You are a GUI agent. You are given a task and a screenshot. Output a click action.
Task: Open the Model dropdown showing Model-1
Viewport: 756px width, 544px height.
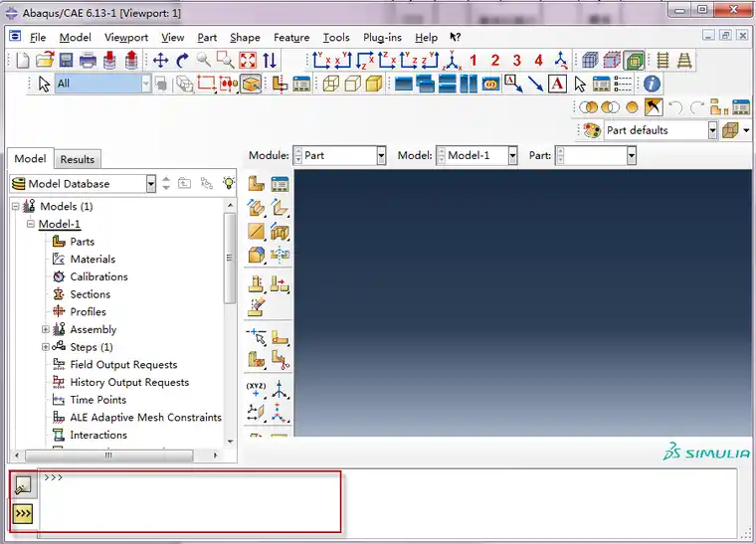tap(476, 155)
